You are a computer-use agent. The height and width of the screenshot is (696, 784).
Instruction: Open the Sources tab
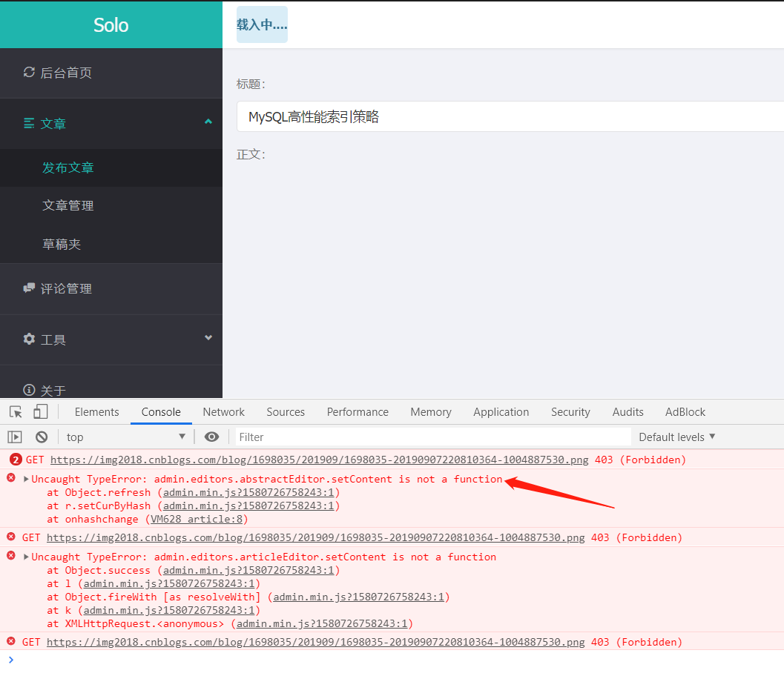(286, 411)
